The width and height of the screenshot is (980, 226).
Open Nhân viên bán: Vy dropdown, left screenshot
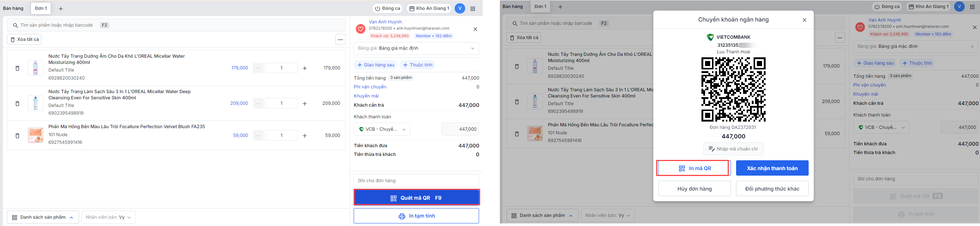[x=108, y=217]
